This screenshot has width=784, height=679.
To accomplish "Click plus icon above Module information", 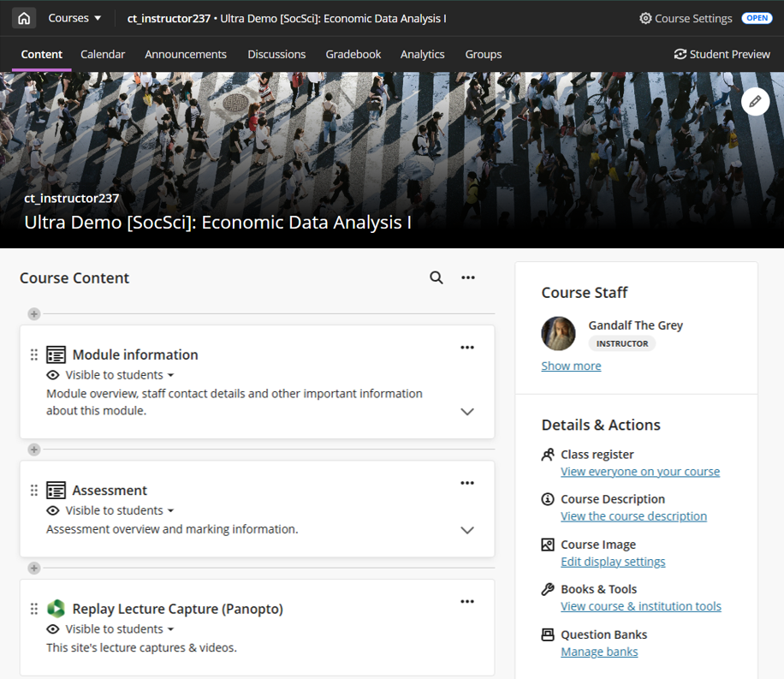I will tap(34, 314).
